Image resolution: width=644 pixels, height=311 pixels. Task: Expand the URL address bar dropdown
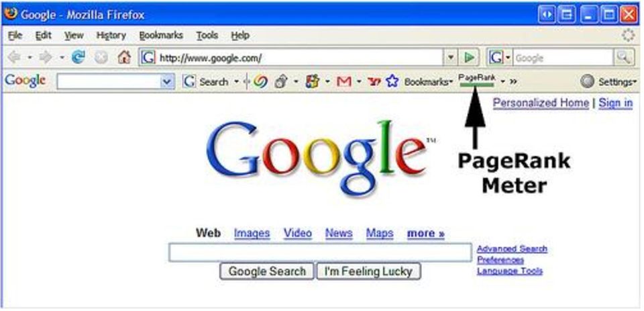(451, 58)
